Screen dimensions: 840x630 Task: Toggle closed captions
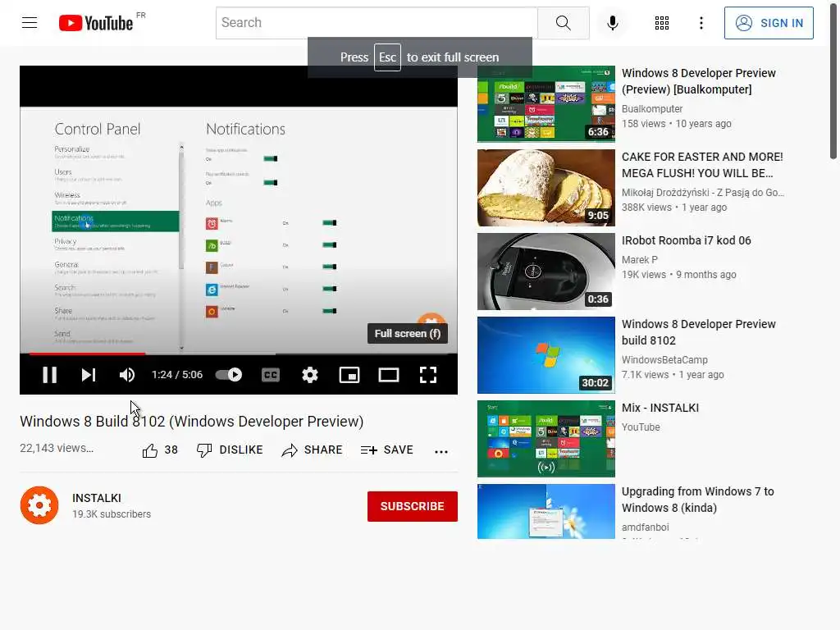pyautogui.click(x=271, y=375)
